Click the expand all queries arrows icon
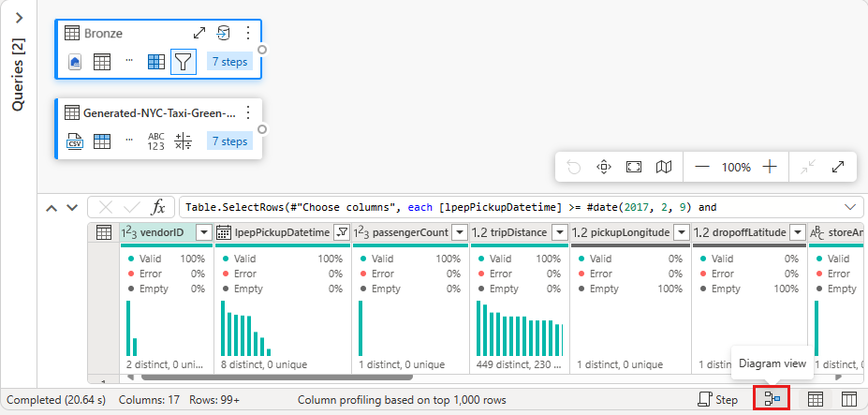868x415 pixels. (x=838, y=167)
